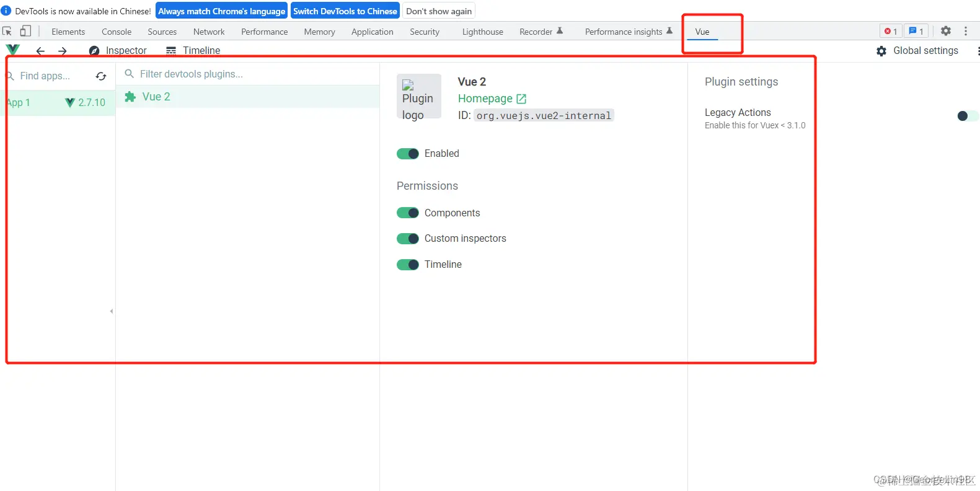This screenshot has height=491, width=980.
Task: Switch to the Console tab
Action: click(117, 32)
